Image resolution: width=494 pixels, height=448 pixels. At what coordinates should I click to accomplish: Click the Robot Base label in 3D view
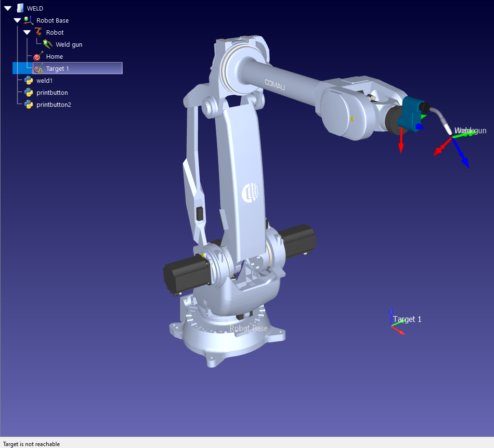click(x=248, y=328)
